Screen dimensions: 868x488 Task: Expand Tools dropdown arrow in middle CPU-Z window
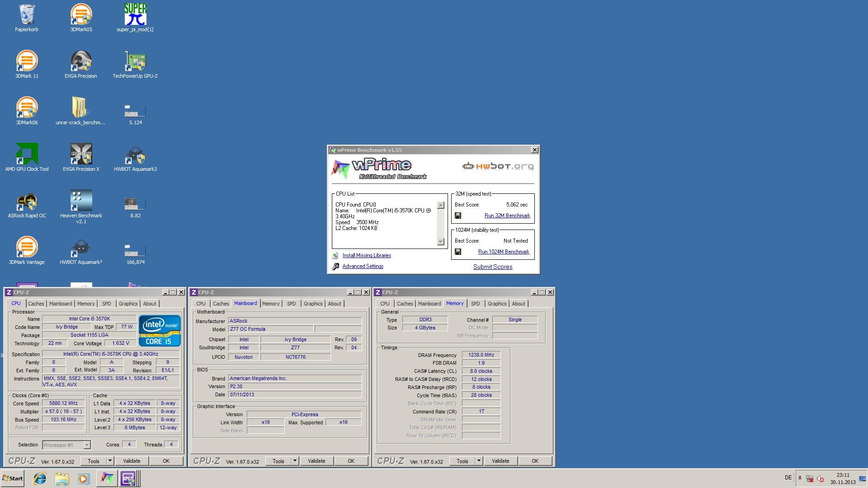point(295,461)
